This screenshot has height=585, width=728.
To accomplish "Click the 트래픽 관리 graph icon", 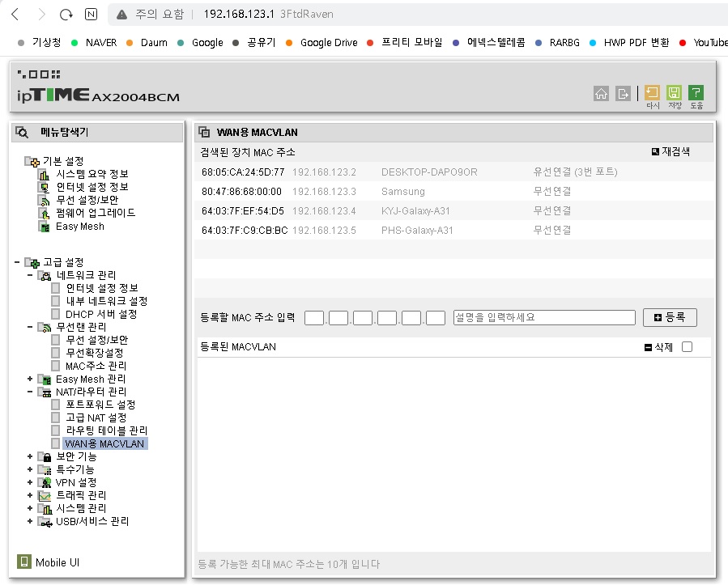I will coord(45,495).
